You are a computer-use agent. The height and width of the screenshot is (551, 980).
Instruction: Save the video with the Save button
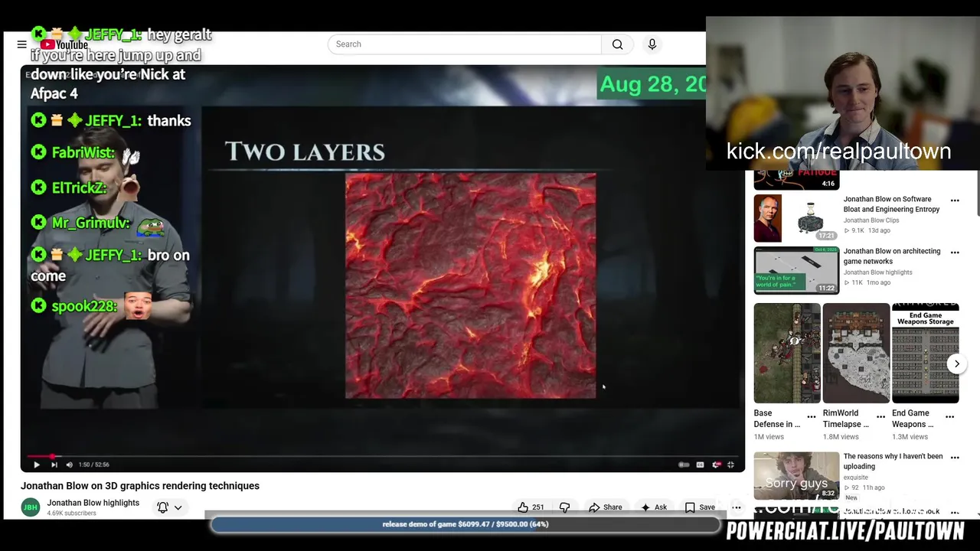point(700,507)
